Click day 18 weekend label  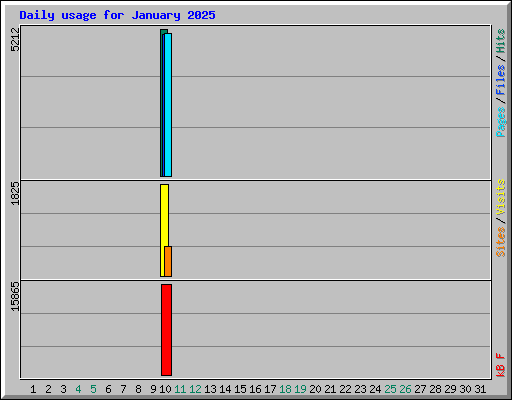[285, 389]
